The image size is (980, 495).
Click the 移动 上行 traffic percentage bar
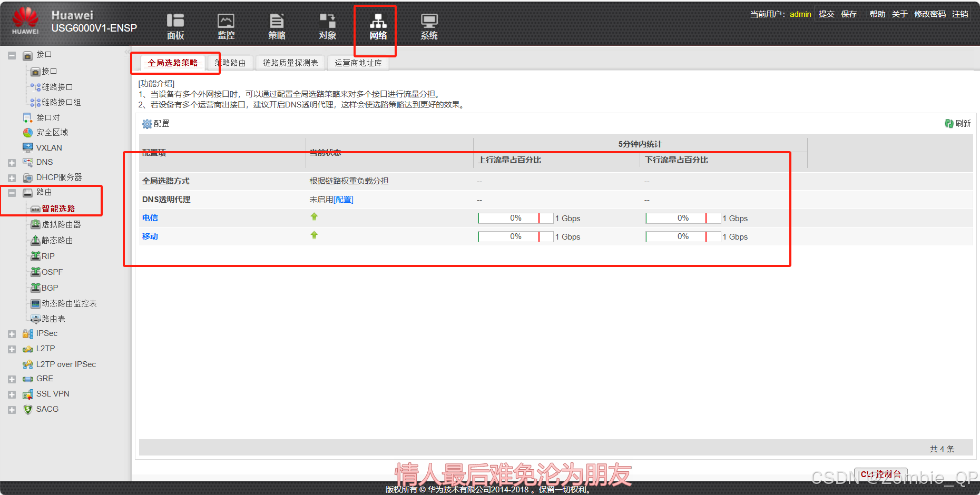coord(515,236)
